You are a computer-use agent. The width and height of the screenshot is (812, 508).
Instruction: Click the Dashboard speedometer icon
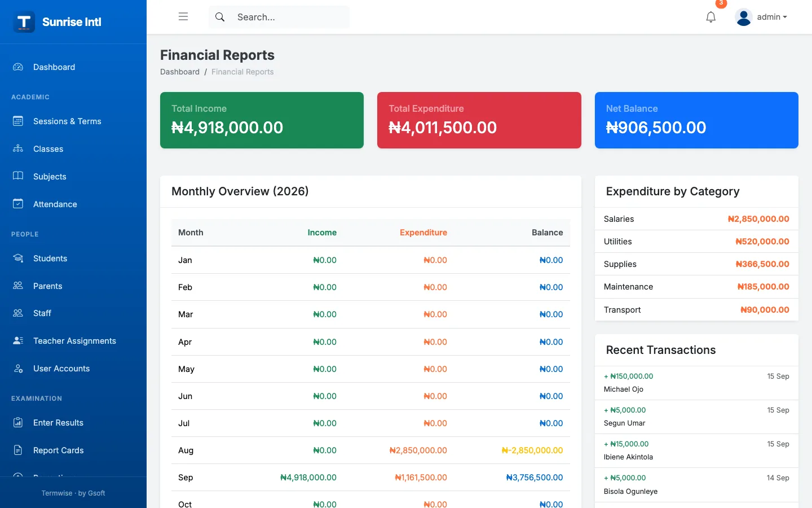click(18, 67)
